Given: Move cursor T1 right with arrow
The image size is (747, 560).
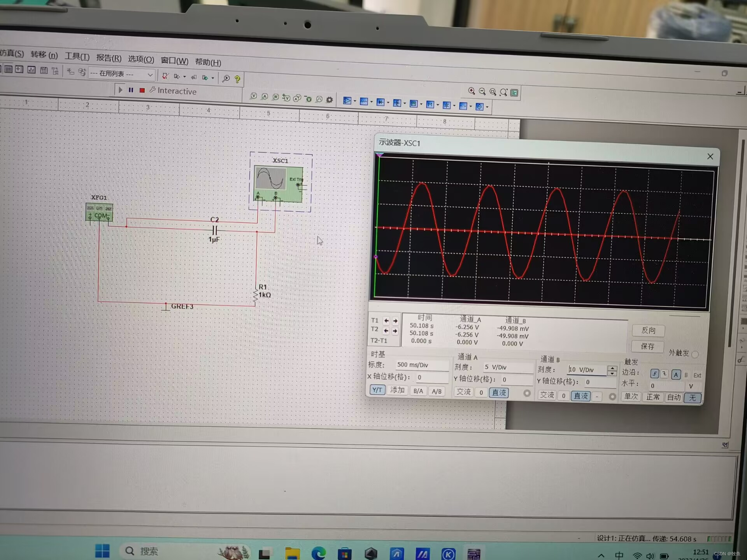Looking at the screenshot, I should coord(395,321).
